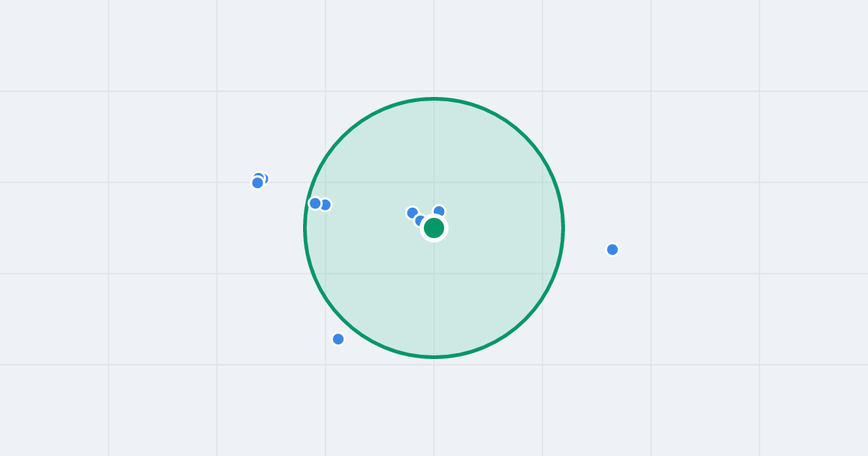Click the blue dot just above the green marker
868x456 pixels.
coord(439,211)
